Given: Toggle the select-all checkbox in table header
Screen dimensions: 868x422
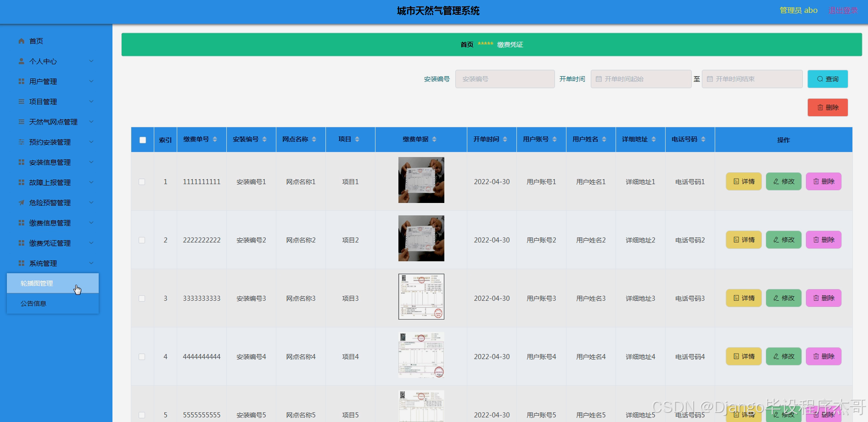Looking at the screenshot, I should (x=143, y=140).
